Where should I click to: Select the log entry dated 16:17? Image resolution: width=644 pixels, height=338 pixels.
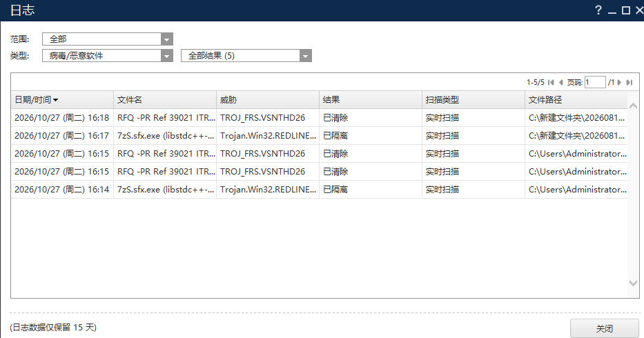click(319, 135)
